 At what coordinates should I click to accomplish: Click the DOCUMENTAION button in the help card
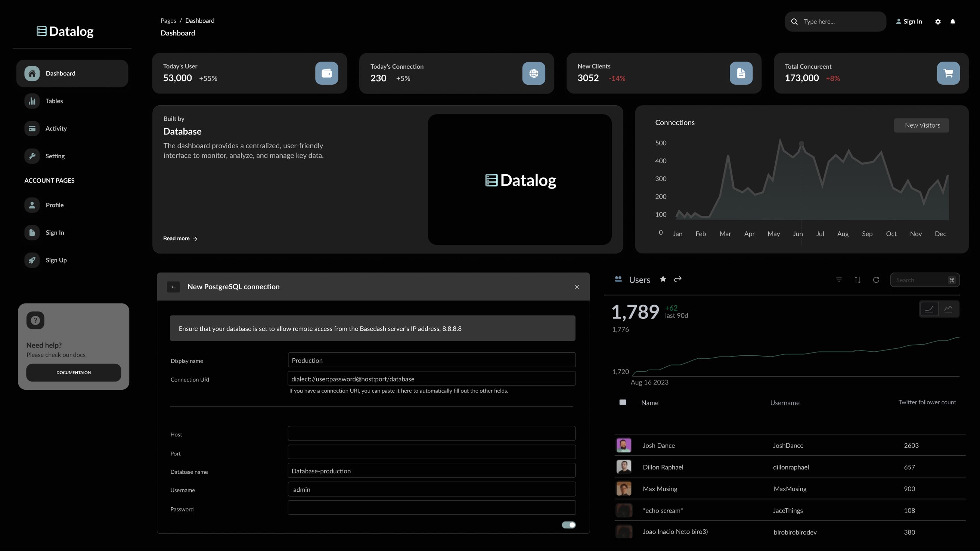pyautogui.click(x=74, y=373)
